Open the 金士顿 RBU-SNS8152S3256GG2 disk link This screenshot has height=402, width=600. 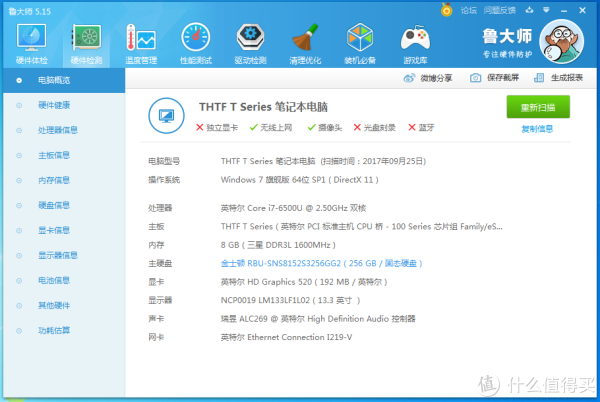click(x=321, y=264)
